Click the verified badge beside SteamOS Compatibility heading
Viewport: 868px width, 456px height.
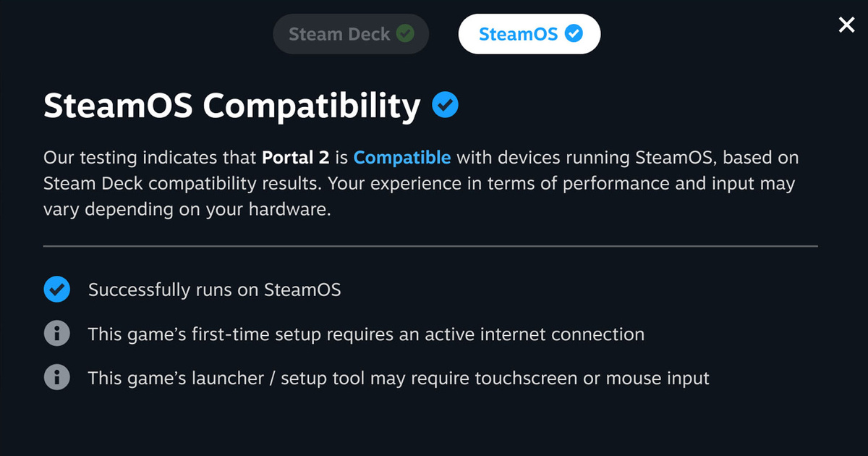coord(445,106)
